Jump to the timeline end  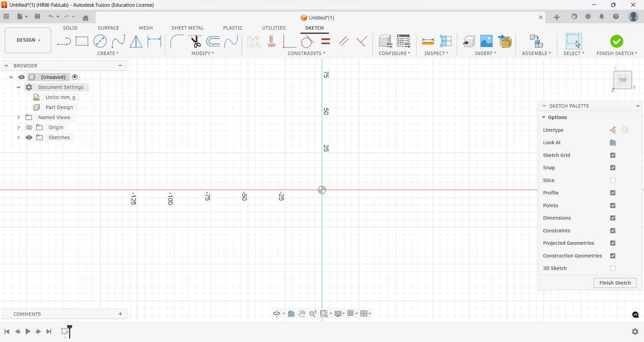(49, 332)
